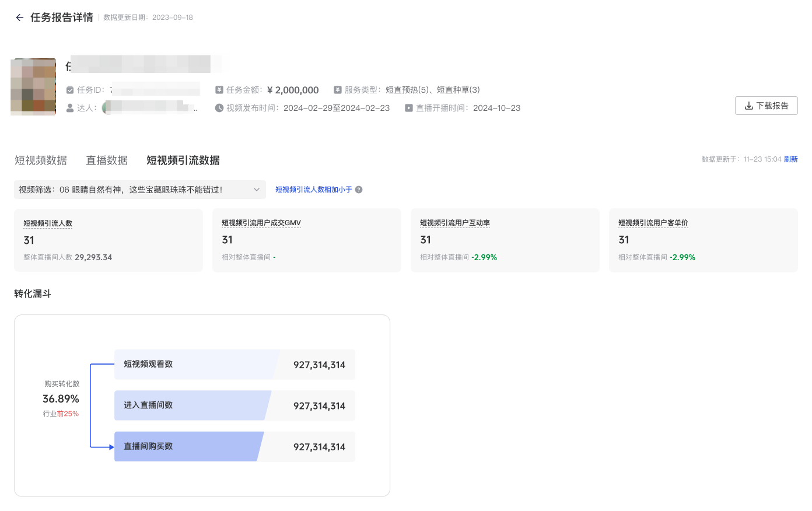
Task: Click the back arrow beside 任务报告详情
Action: [x=20, y=17]
